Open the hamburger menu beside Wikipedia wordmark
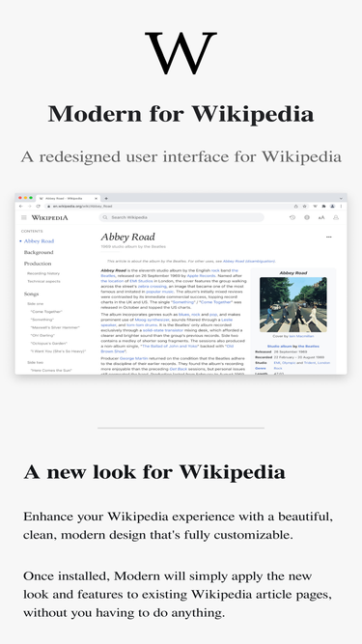Image resolution: width=362 pixels, height=644 pixels. coord(24,217)
